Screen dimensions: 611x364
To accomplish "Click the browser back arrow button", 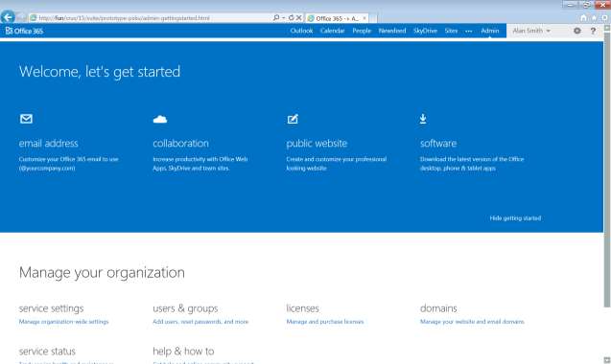I will pyautogui.click(x=8, y=17).
